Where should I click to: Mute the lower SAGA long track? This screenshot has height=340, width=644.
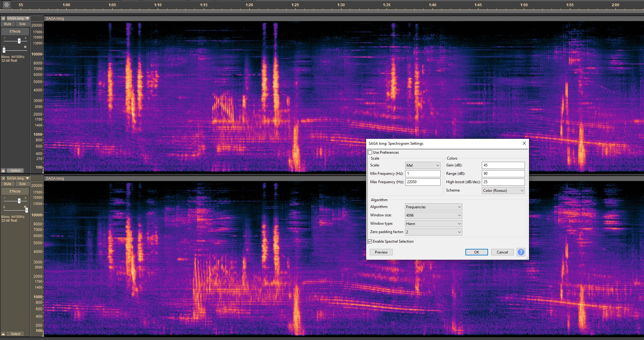[x=8, y=184]
